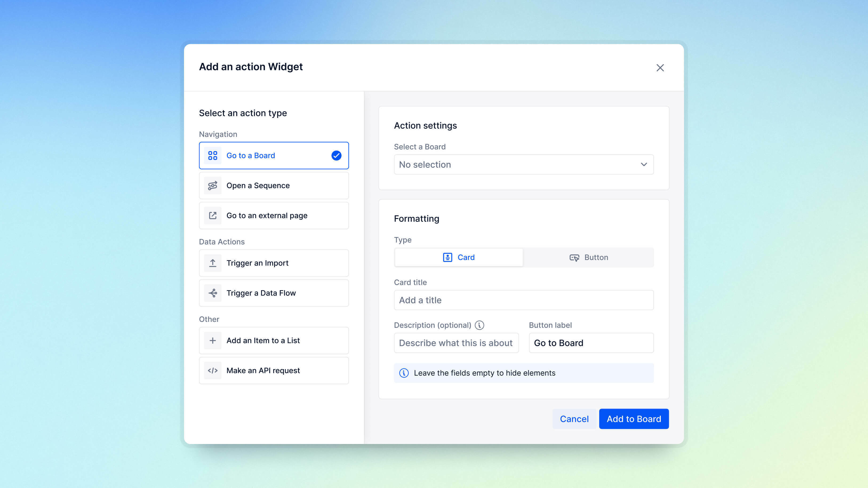
Task: Select Add an Item to a List
Action: click(274, 340)
